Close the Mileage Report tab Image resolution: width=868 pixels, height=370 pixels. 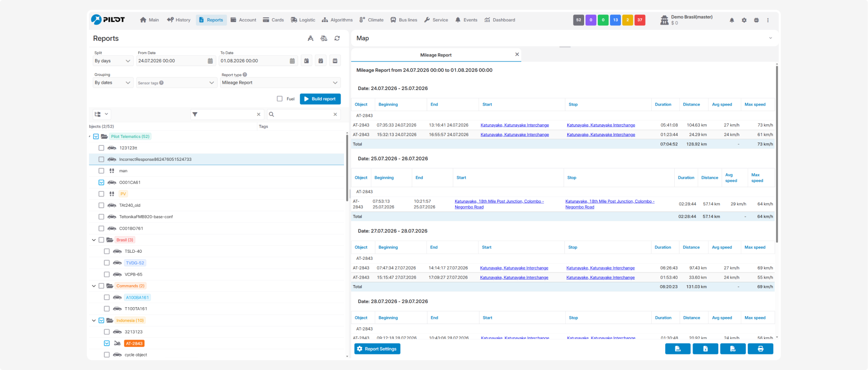pos(517,54)
